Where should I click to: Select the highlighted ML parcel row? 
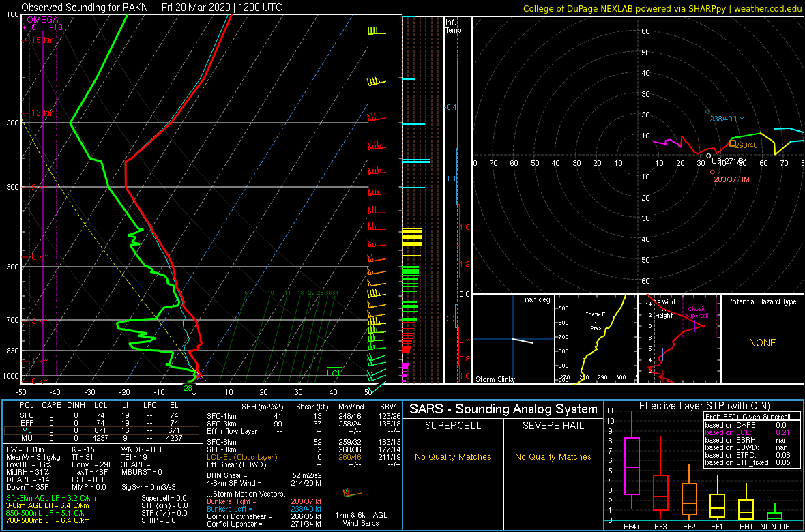[x=101, y=430]
